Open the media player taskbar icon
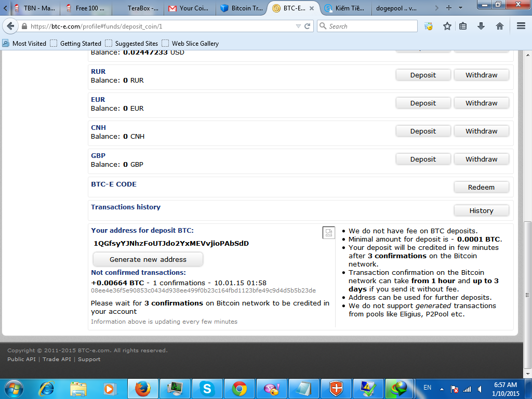The width and height of the screenshot is (532, 399). click(x=110, y=389)
